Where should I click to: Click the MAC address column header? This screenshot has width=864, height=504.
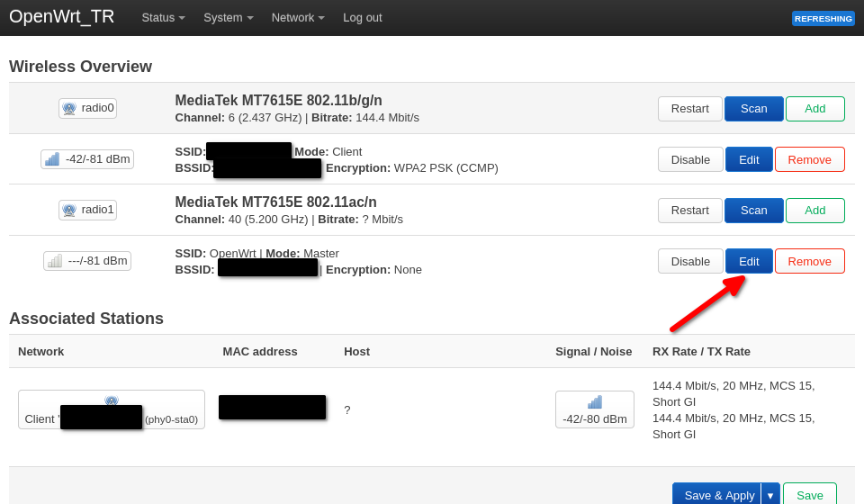[x=259, y=351]
